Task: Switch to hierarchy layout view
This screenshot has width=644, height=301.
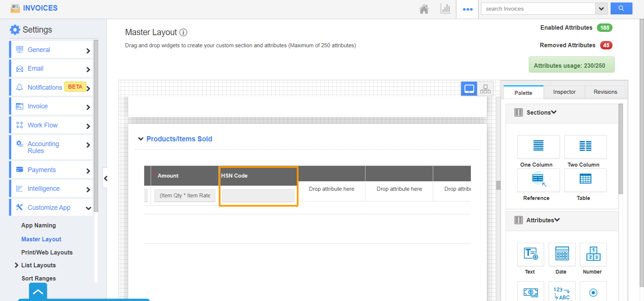Action: (x=485, y=89)
